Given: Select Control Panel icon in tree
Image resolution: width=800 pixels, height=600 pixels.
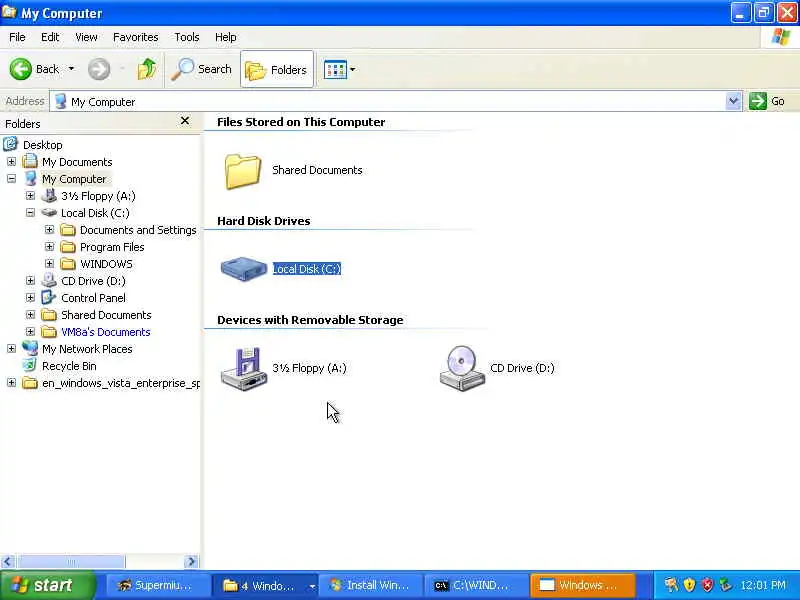Looking at the screenshot, I should pyautogui.click(x=49, y=297).
